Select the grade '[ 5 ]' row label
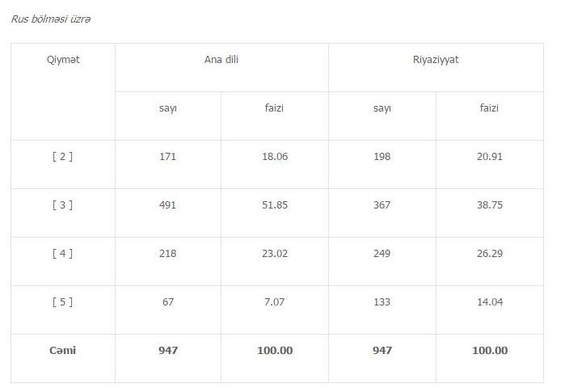The width and height of the screenshot is (565, 392). (63, 302)
